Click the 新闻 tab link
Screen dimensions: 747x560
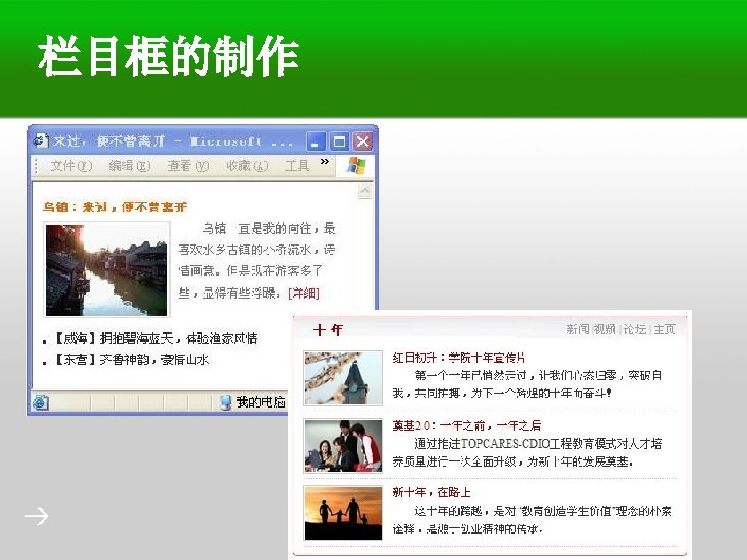click(x=578, y=329)
